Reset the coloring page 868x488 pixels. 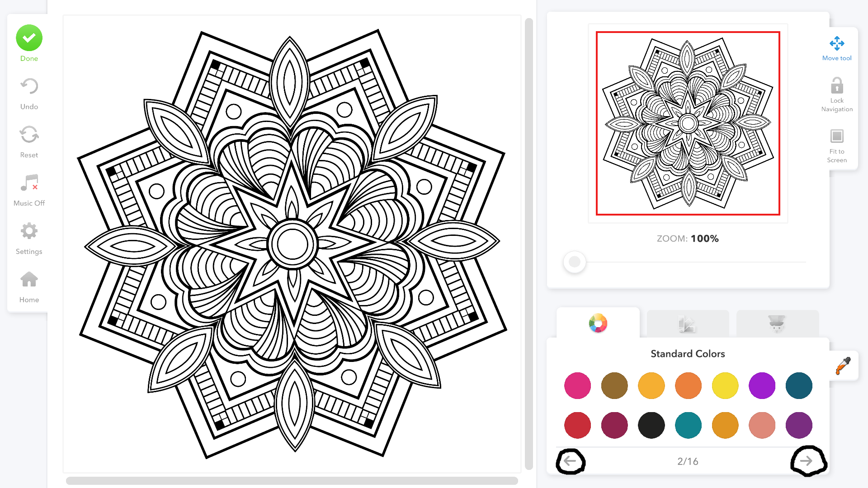[x=29, y=135]
